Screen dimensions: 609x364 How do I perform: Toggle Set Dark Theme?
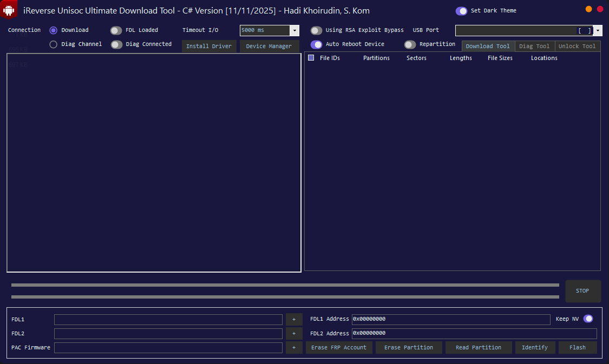click(x=462, y=10)
